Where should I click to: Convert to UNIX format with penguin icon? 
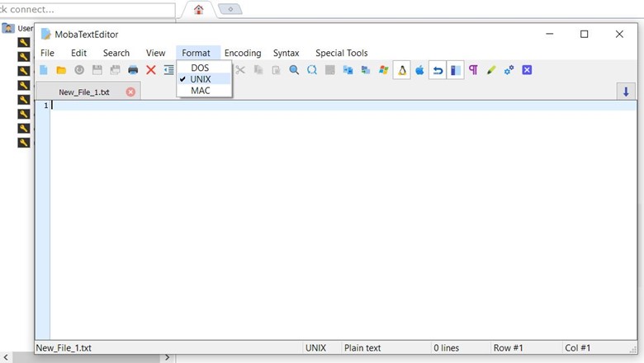pos(402,70)
